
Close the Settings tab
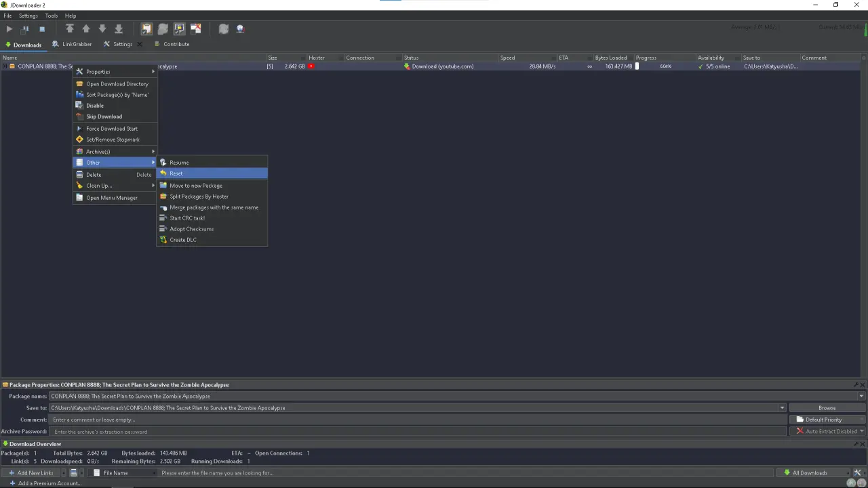tap(140, 44)
